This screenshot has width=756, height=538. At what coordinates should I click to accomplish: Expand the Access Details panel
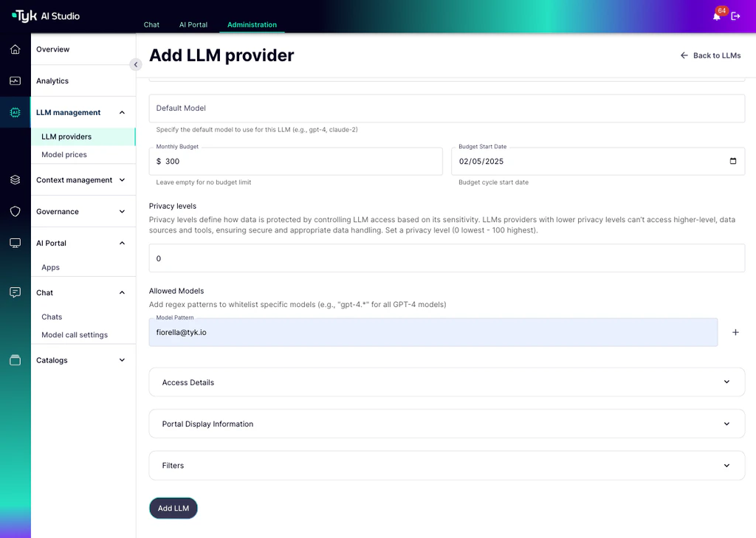pyautogui.click(x=447, y=382)
